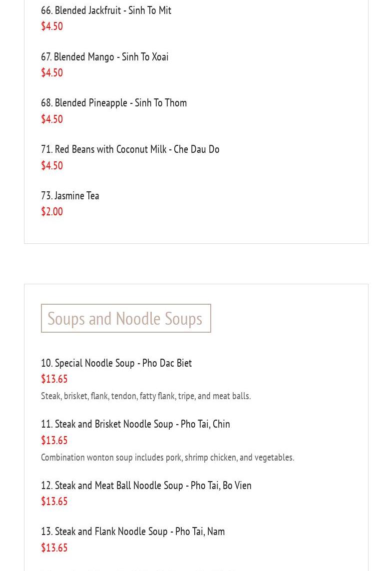Click the price under Special Noodle Soup

[54, 379]
